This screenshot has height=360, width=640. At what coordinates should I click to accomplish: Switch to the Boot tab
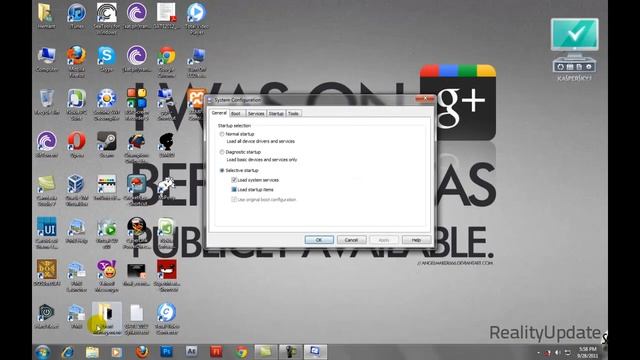click(x=236, y=113)
